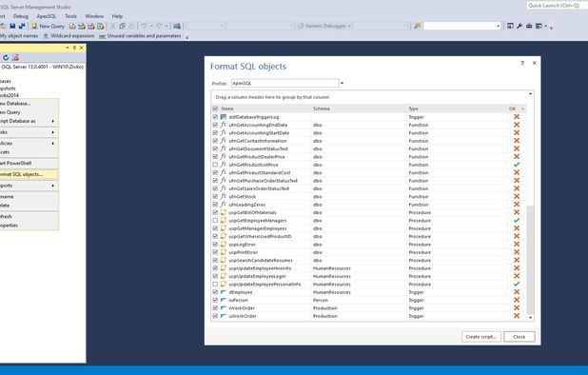The width and height of the screenshot is (588, 375).
Task: Pin the Object Explorer panel with the pushpin icon
Action: pyautogui.click(x=74, y=48)
